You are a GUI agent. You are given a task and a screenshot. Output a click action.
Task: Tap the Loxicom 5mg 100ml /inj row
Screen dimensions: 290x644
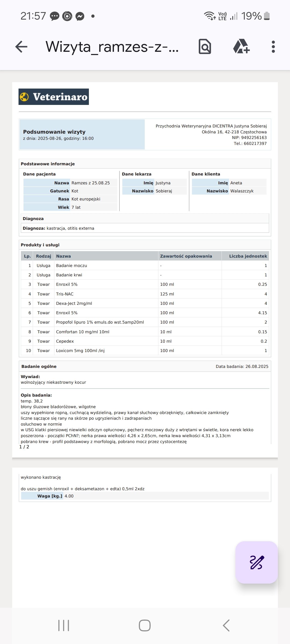[x=145, y=351]
